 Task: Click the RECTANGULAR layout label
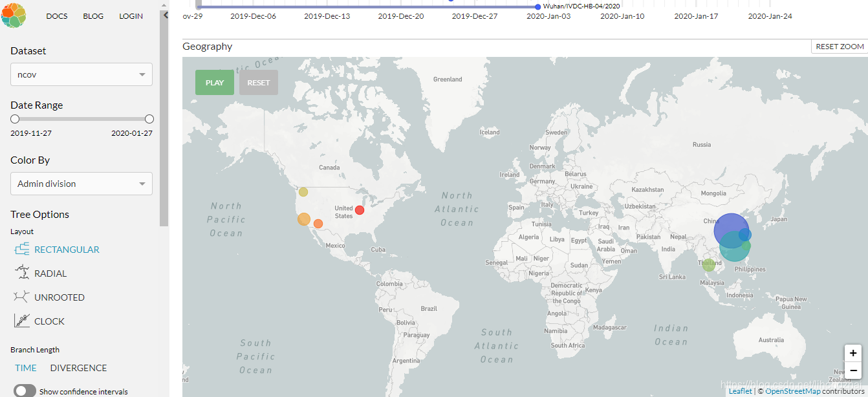pyautogui.click(x=67, y=250)
